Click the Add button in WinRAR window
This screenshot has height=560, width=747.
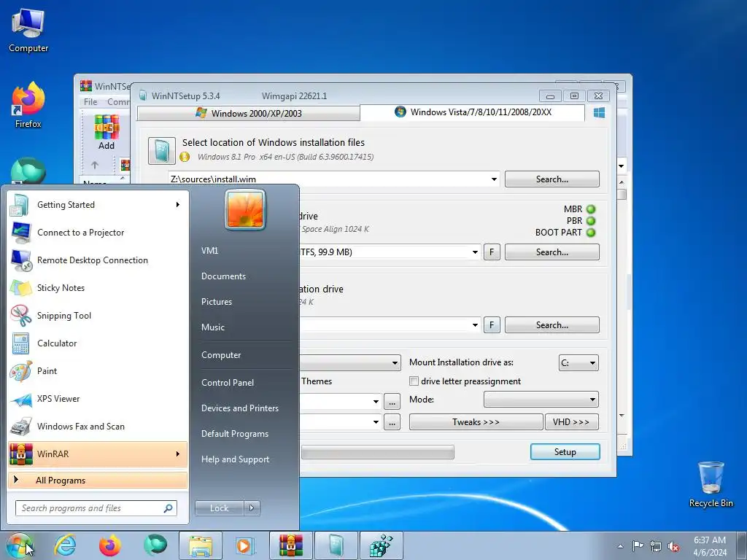[107, 133]
